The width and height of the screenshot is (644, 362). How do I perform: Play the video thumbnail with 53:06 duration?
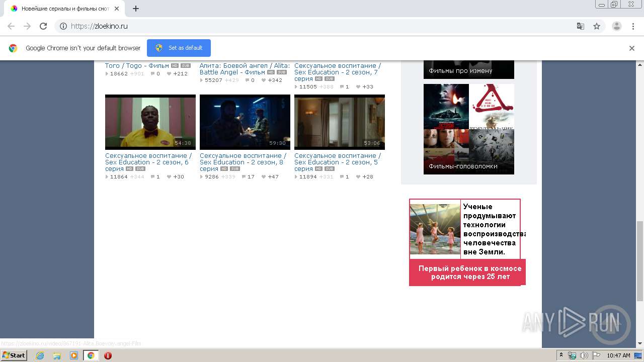[340, 122]
